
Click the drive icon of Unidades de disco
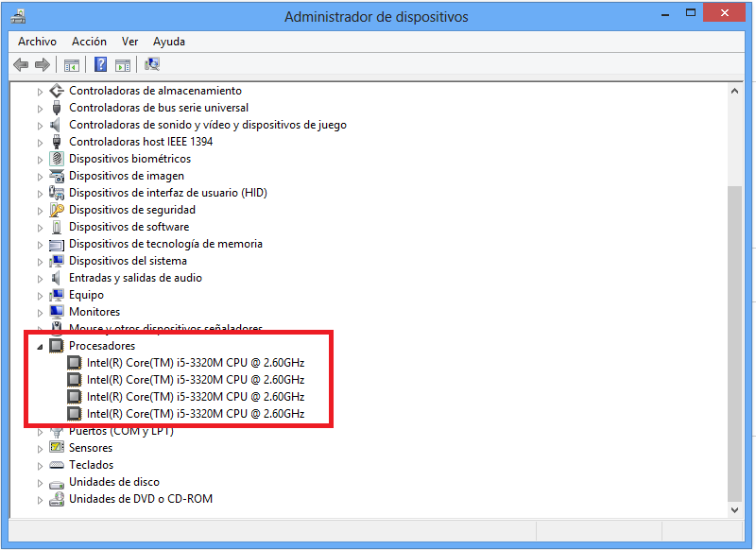click(57, 484)
